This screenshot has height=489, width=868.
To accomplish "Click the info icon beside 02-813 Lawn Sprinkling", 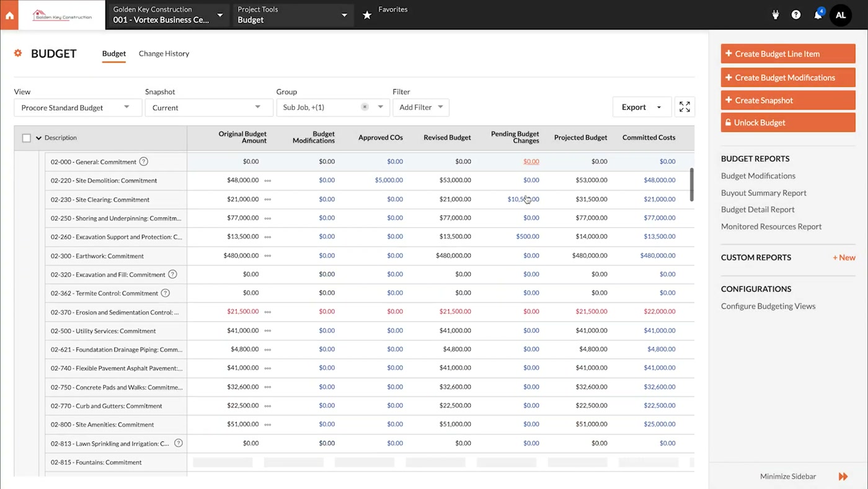I will (x=179, y=443).
